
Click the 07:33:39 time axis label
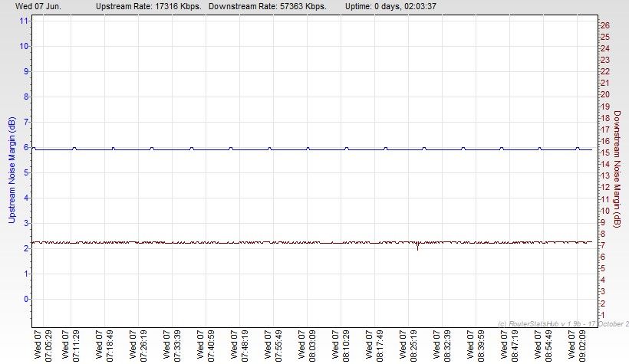coord(173,346)
